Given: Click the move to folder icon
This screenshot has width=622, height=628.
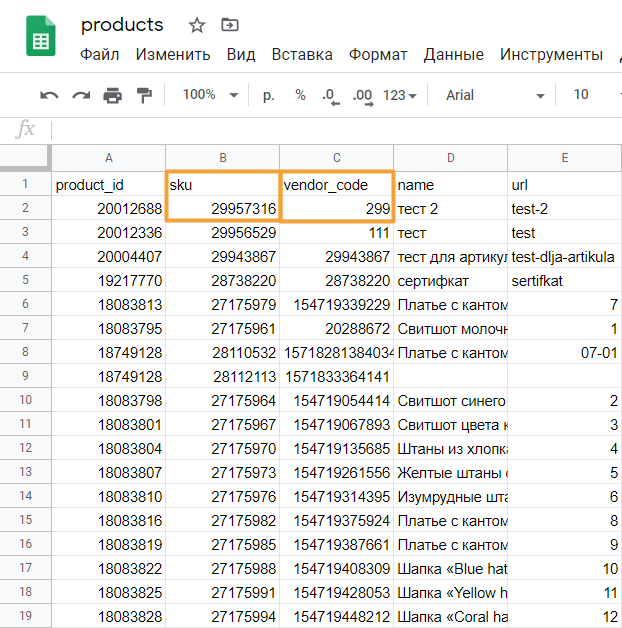Looking at the screenshot, I should 230,25.
